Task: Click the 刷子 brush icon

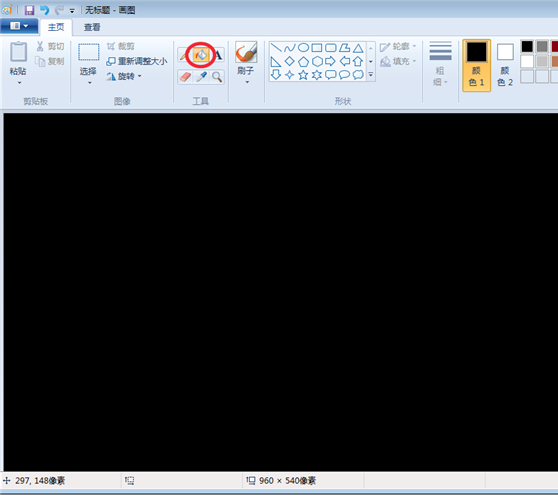Action: 246,52
